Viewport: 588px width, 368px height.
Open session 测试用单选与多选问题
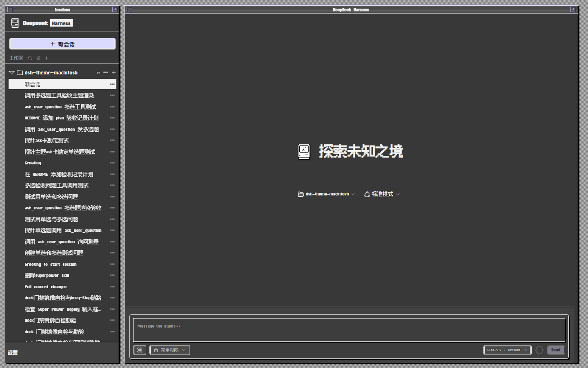coord(62,219)
